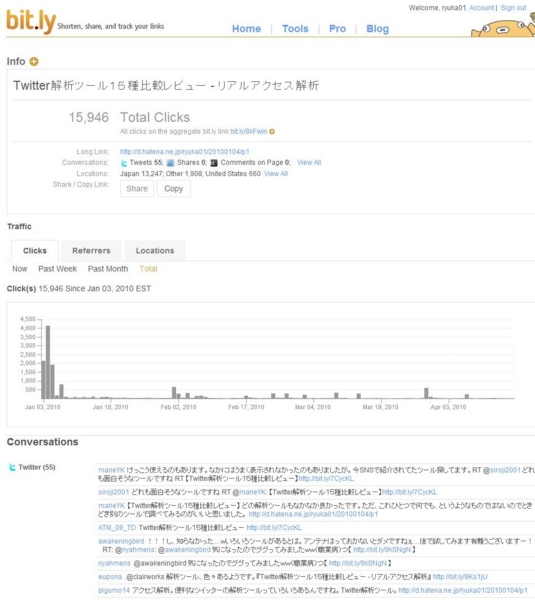The image size is (535, 600).
Task: Open the hatena long link URL
Action: (184, 152)
